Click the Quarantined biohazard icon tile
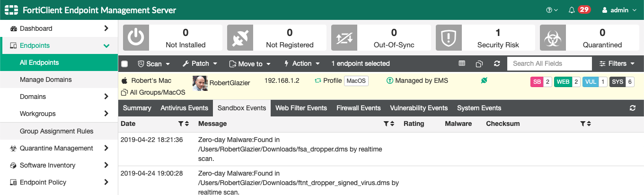The image size is (644, 195). click(553, 38)
